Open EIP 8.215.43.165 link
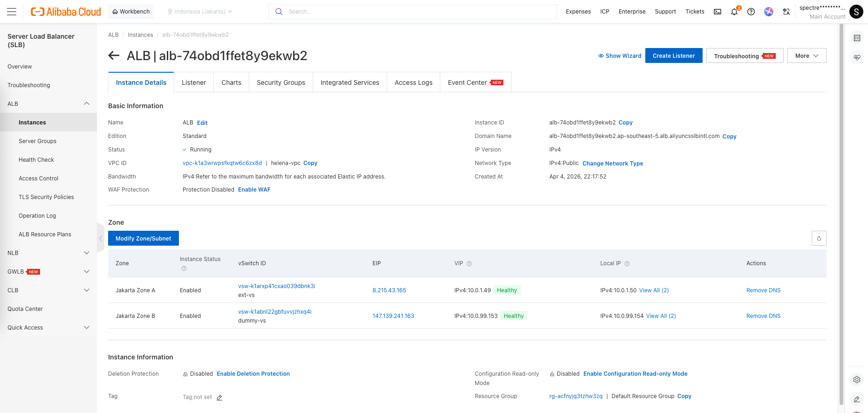Image resolution: width=868 pixels, height=413 pixels. pos(389,290)
